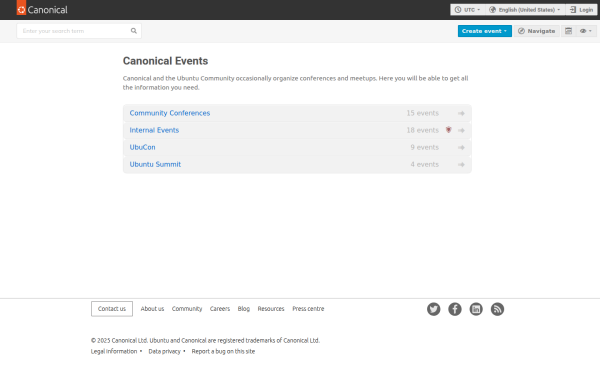Click arrow icon on Community Conferences row
This screenshot has width=600, height=375.
pyautogui.click(x=461, y=113)
